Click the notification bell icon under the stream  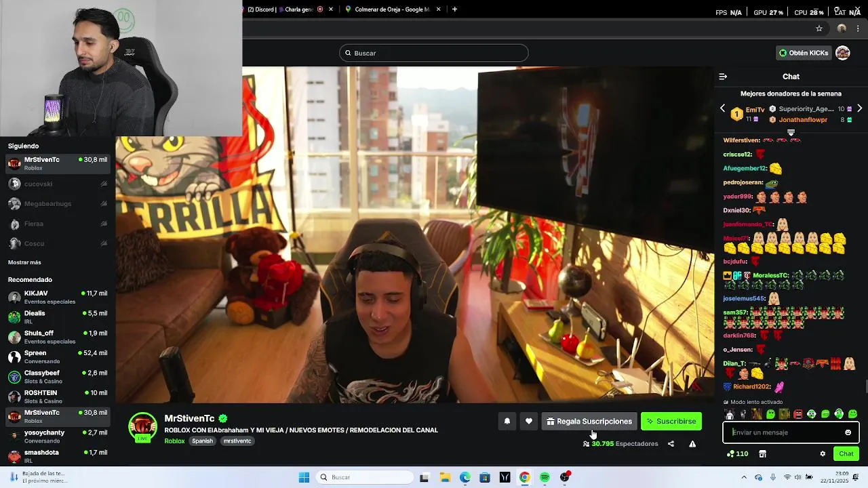[507, 422]
